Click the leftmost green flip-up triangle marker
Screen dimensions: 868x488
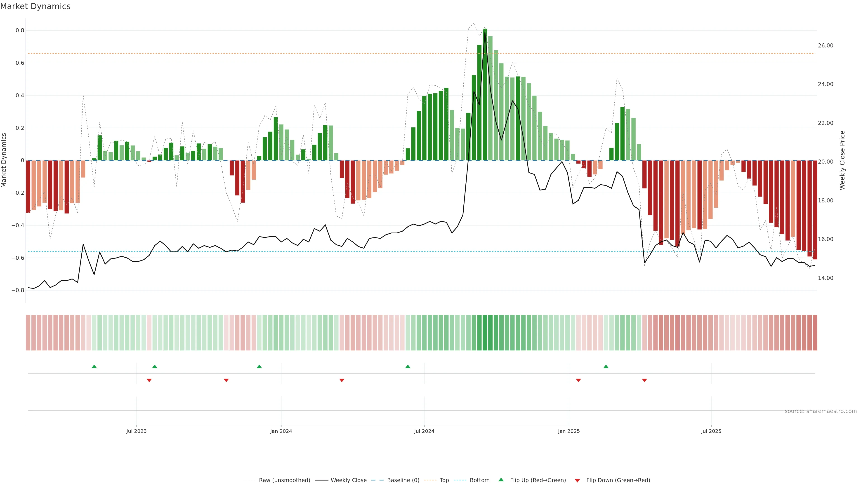[94, 366]
